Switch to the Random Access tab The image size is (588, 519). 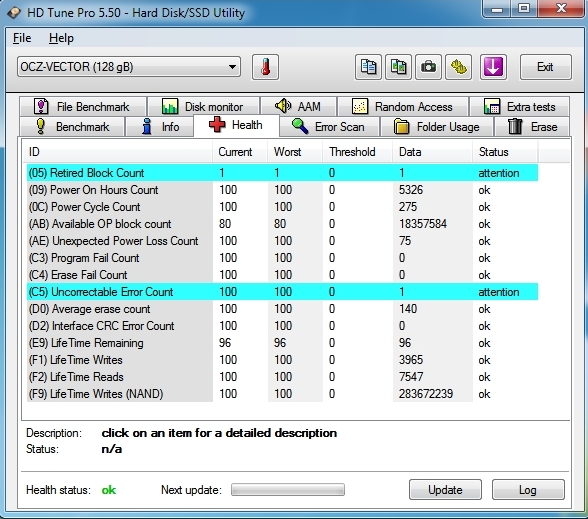(x=403, y=106)
